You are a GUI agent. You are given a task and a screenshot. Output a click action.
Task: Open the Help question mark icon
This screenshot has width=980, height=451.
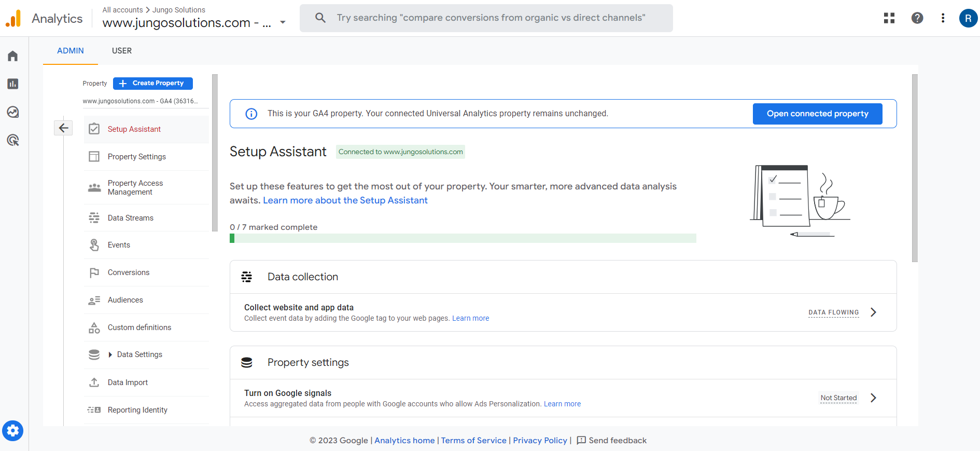tap(917, 18)
